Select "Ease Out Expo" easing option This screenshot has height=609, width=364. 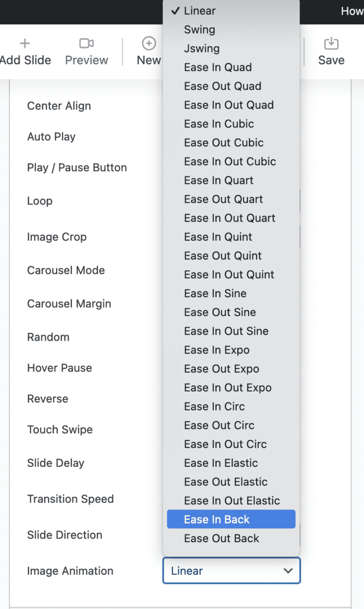pyautogui.click(x=221, y=369)
